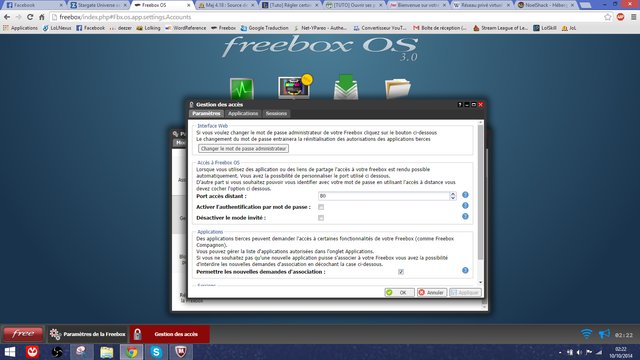Decrease the Port accès distant value

453,198
